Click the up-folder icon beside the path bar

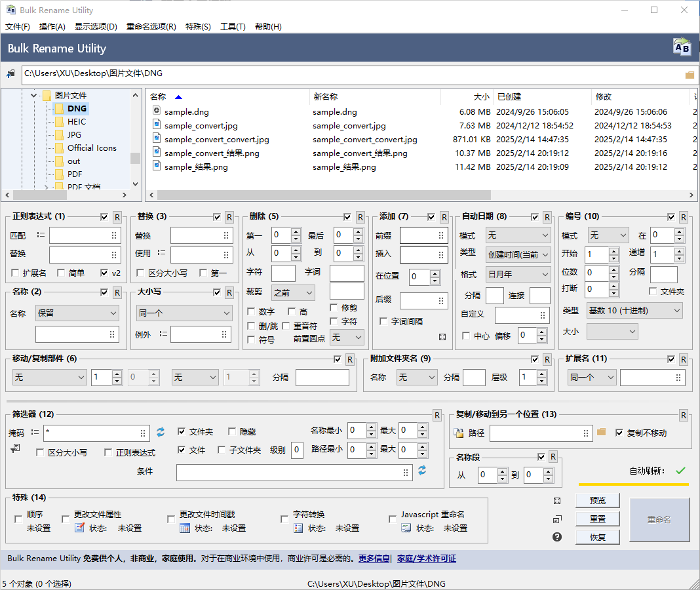pyautogui.click(x=10, y=73)
